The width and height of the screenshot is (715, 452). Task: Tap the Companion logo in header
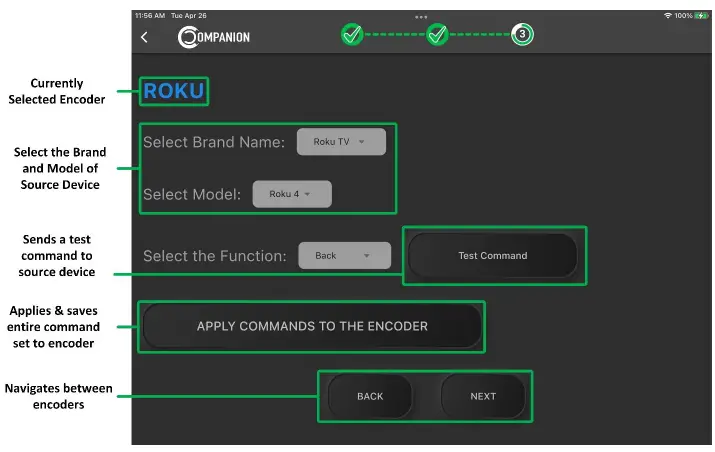pyautogui.click(x=214, y=37)
